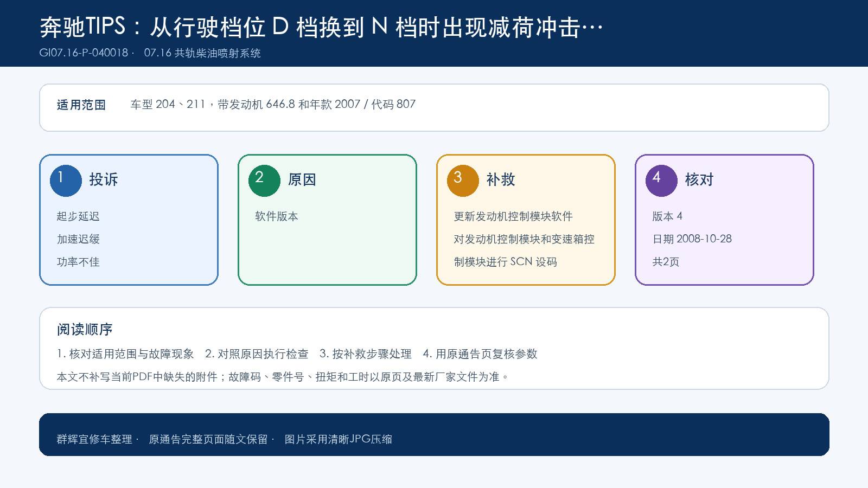Click the 阅读顺序 heading
Image resolution: width=868 pixels, height=488 pixels.
tap(85, 329)
